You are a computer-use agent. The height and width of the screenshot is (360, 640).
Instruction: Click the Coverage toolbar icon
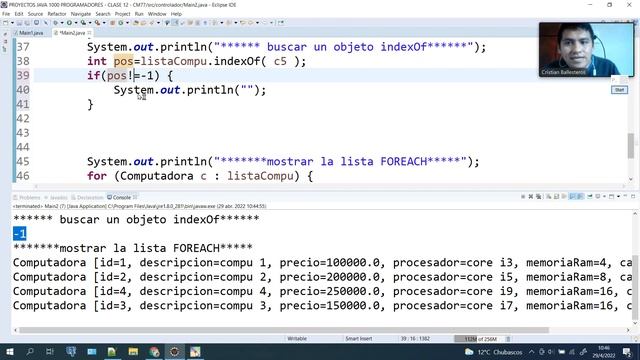83,23
